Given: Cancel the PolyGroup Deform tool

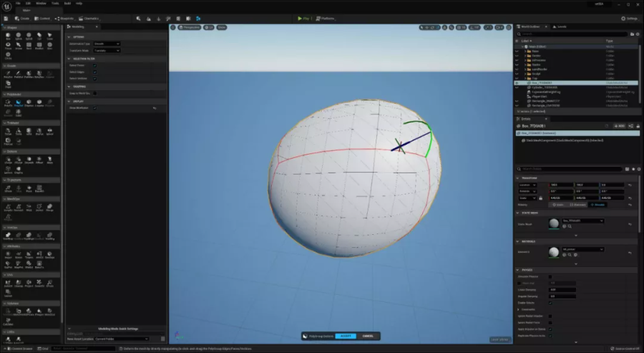Looking at the screenshot, I should [x=368, y=336].
